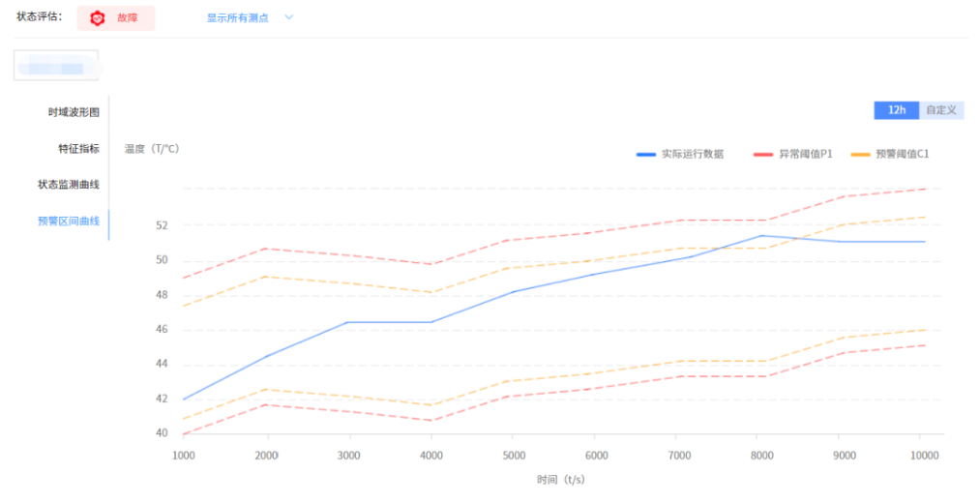Toggle the blue 实际运行数据 legend marker
The image size is (980, 503).
[x=645, y=154]
